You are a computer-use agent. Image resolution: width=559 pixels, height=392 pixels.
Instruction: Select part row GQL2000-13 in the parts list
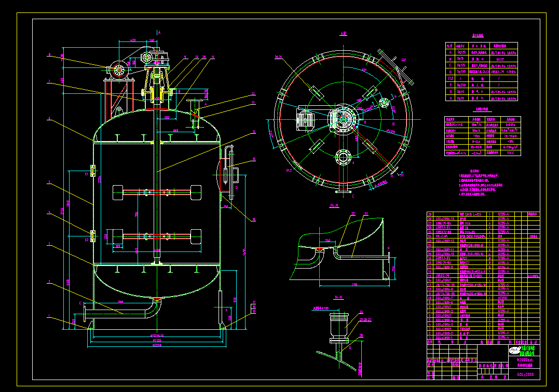pyautogui.click(x=444, y=218)
